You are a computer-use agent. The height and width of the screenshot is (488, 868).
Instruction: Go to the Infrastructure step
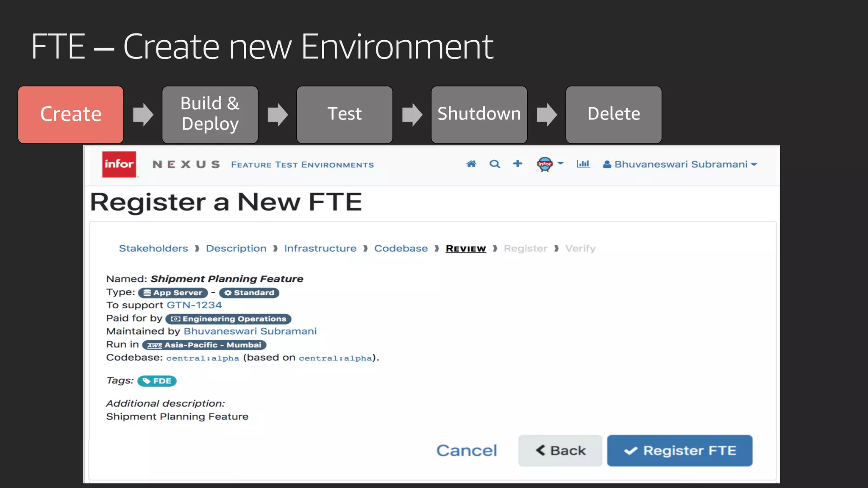pos(320,248)
